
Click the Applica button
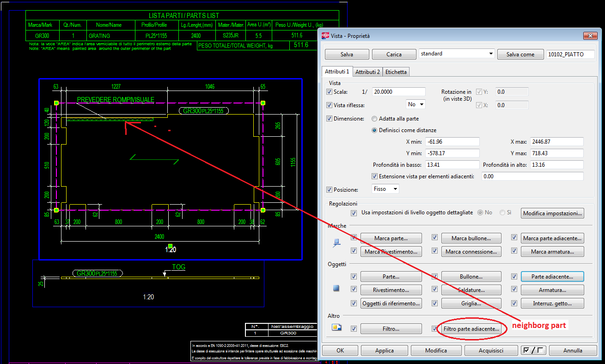384,351
